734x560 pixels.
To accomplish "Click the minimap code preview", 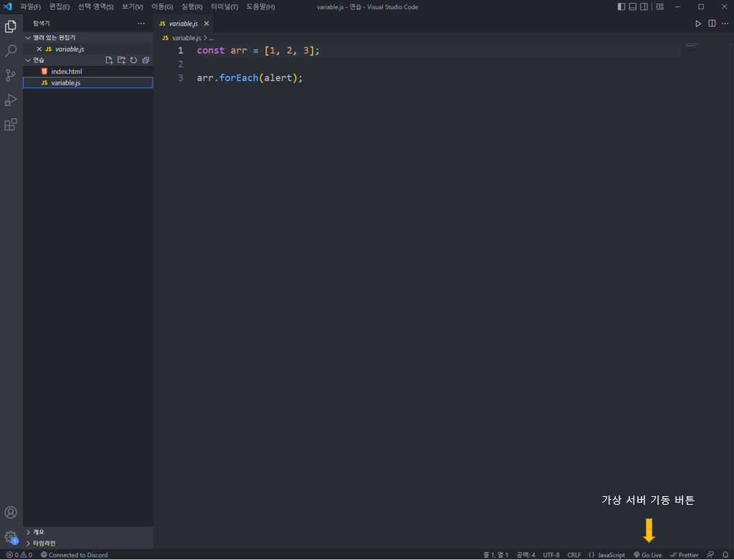I will 691,45.
